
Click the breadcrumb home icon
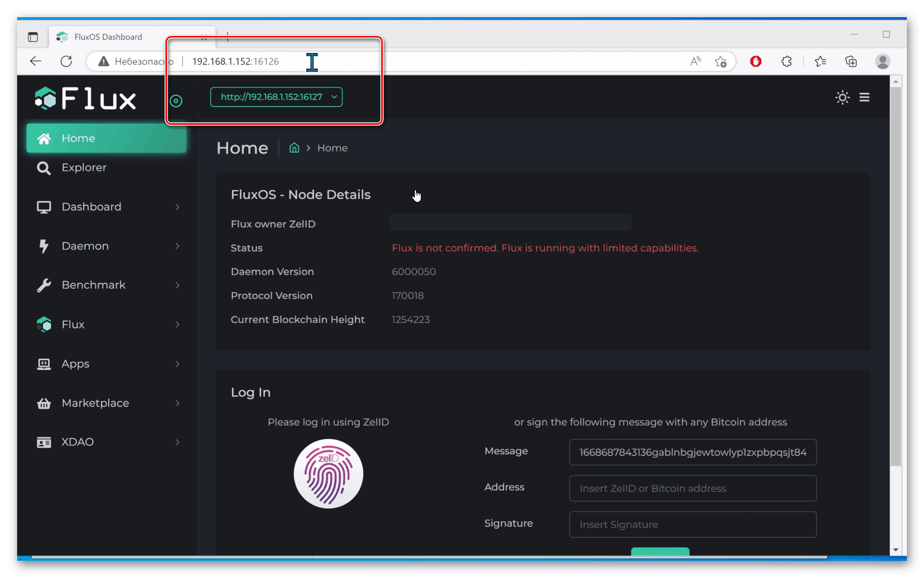(x=294, y=148)
